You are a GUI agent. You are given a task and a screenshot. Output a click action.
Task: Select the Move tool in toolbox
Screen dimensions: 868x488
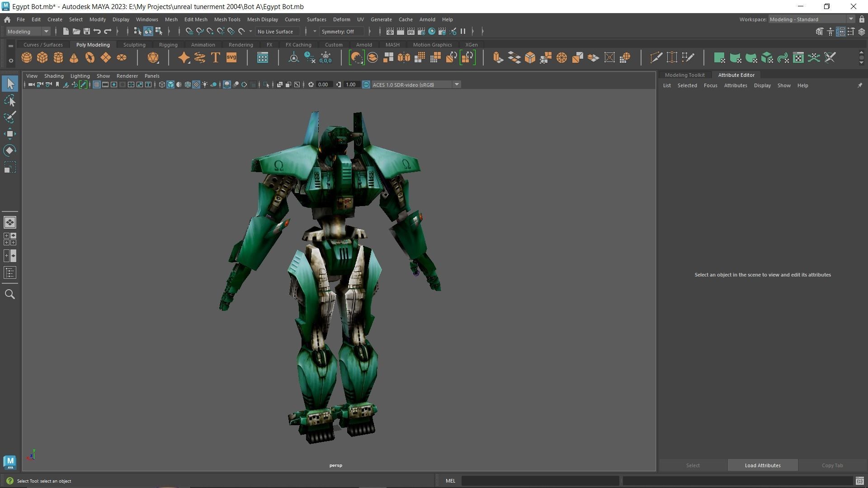10,134
